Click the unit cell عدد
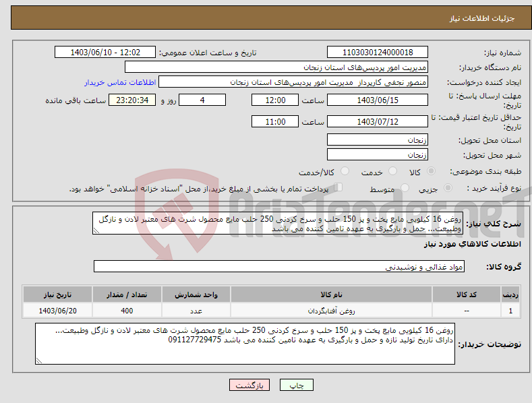This screenshot has height=403, width=532. 196,311
